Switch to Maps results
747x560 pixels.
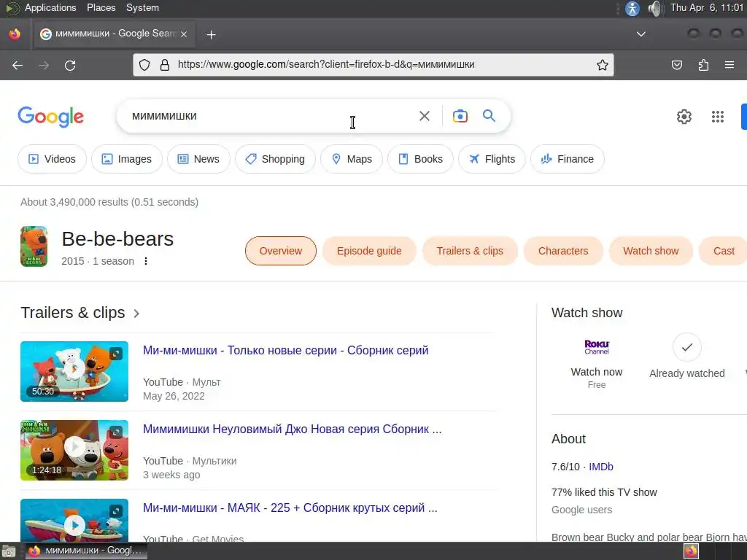click(352, 159)
